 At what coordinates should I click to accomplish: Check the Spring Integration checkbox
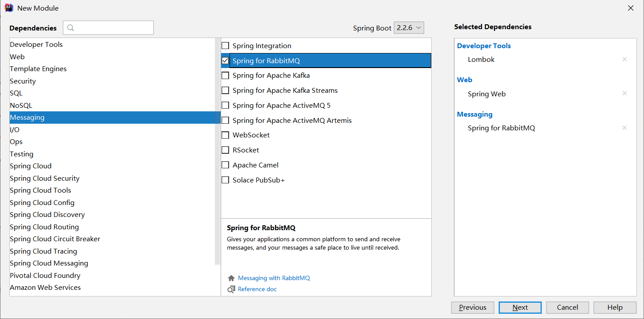226,46
